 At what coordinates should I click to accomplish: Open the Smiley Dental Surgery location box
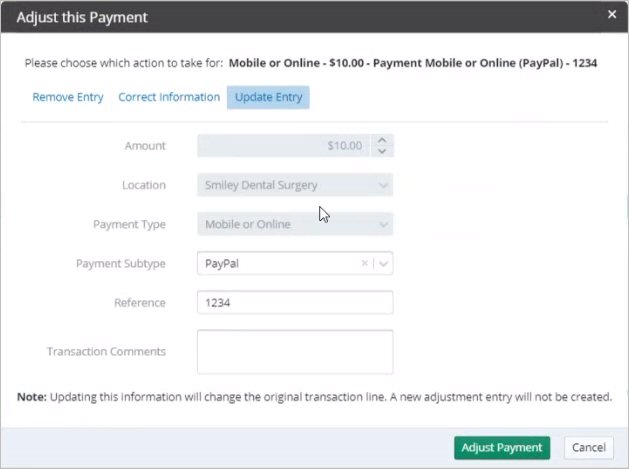click(x=295, y=185)
